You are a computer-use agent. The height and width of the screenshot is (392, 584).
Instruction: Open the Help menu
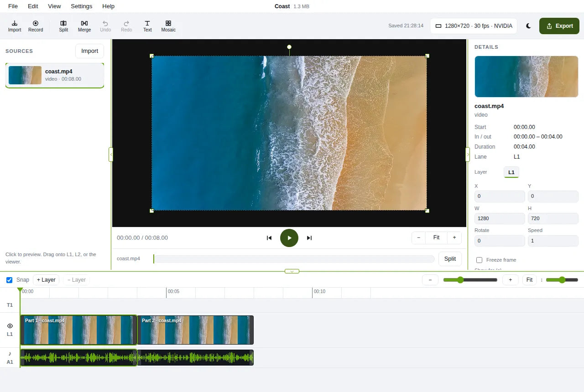click(109, 6)
